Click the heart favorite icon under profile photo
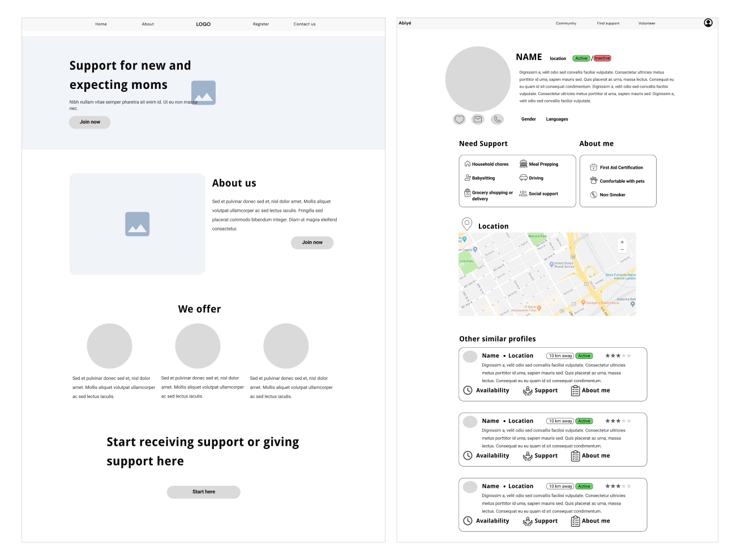This screenshot has width=737, height=560. pos(460,119)
